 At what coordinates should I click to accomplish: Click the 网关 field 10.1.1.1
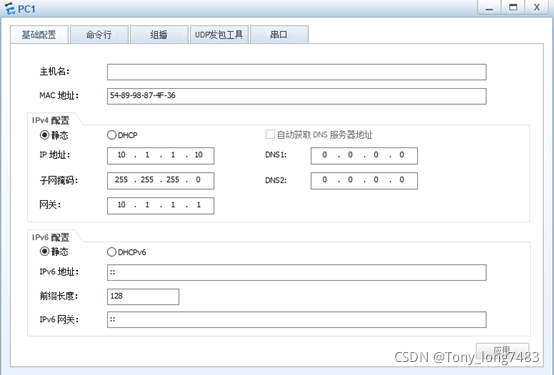click(160, 206)
